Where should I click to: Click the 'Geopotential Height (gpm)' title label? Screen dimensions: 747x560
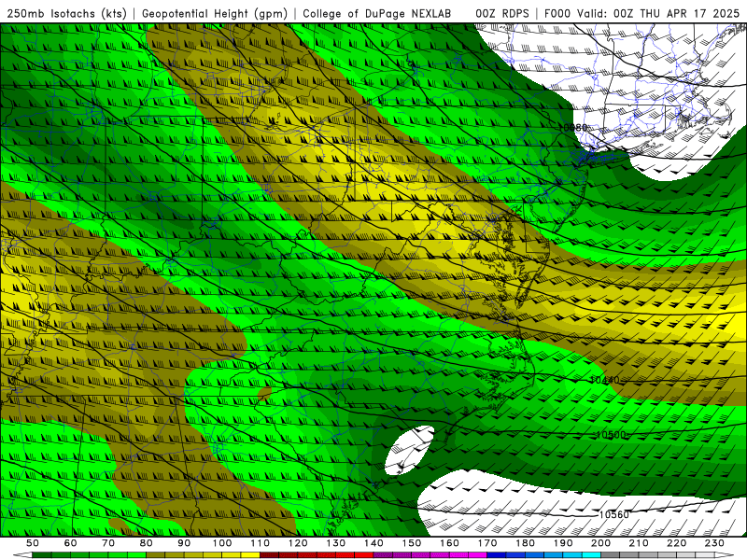(x=215, y=13)
